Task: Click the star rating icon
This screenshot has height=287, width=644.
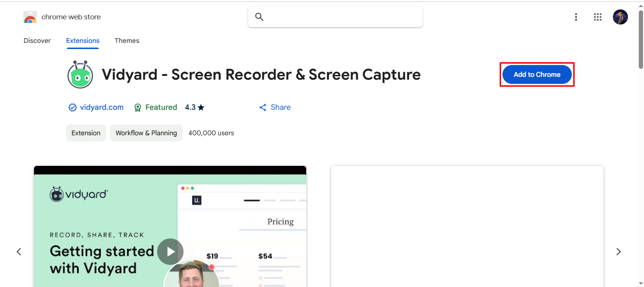Action: (x=202, y=107)
